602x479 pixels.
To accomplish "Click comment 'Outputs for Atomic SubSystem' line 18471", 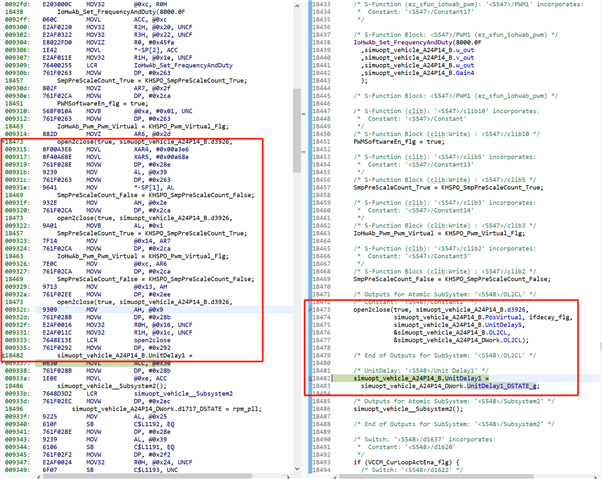I will pos(445,294).
